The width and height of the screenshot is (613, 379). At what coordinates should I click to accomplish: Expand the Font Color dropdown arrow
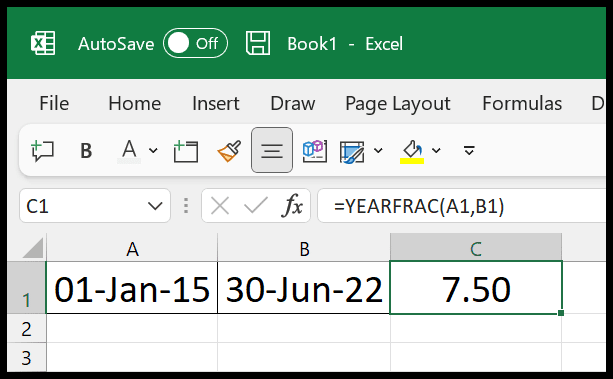[x=153, y=151]
